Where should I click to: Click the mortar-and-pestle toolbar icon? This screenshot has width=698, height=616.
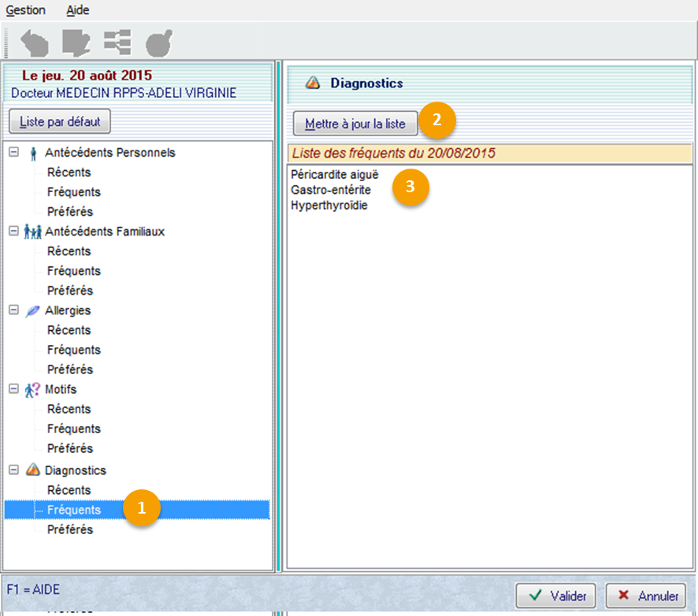159,43
